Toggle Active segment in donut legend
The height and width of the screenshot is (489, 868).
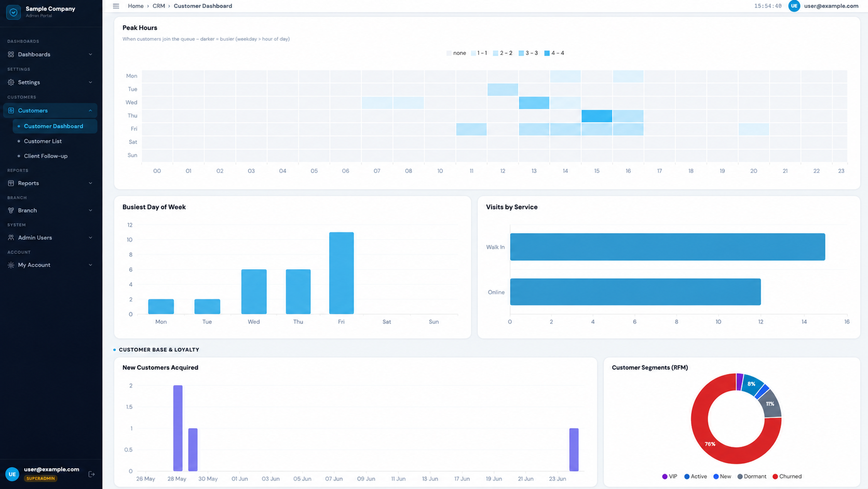[696, 477]
